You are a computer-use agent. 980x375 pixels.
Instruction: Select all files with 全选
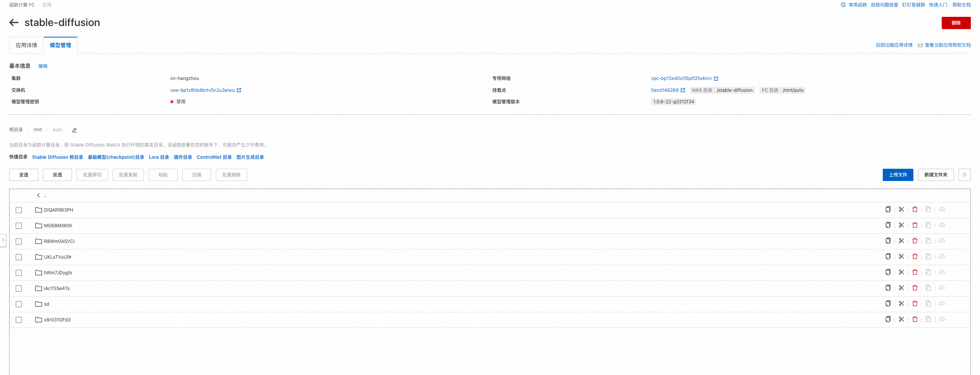pyautogui.click(x=24, y=175)
